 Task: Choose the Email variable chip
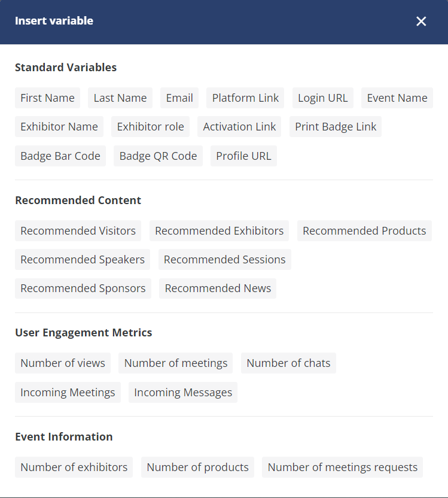179,98
